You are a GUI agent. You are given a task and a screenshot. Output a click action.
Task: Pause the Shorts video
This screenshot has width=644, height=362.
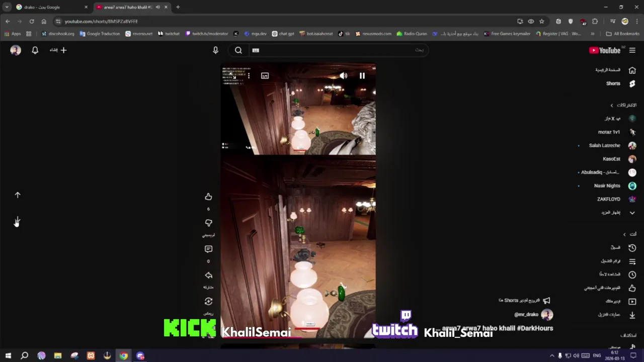click(362, 76)
